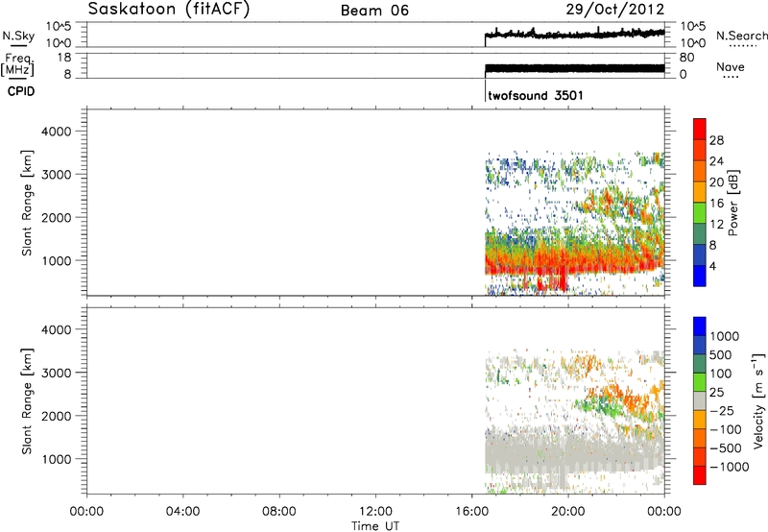This screenshot has height=532, width=768.
Task: Click the '08:00' time tick label
Action: pyautogui.click(x=279, y=512)
